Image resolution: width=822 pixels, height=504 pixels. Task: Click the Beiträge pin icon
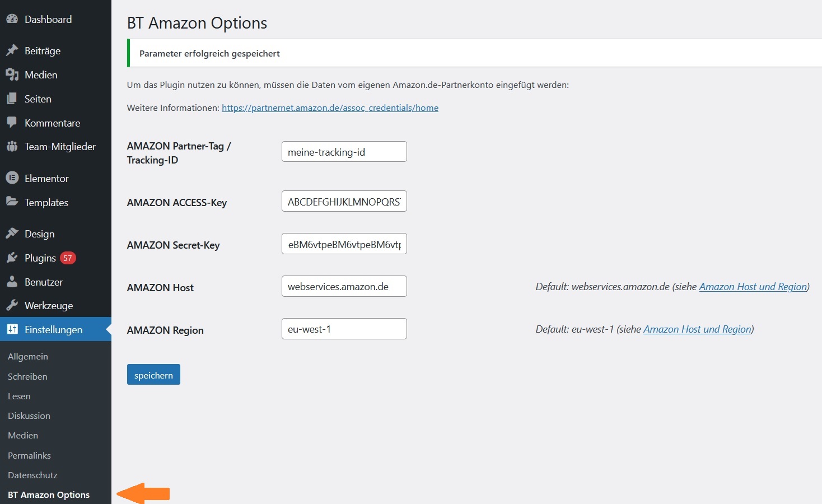point(12,50)
